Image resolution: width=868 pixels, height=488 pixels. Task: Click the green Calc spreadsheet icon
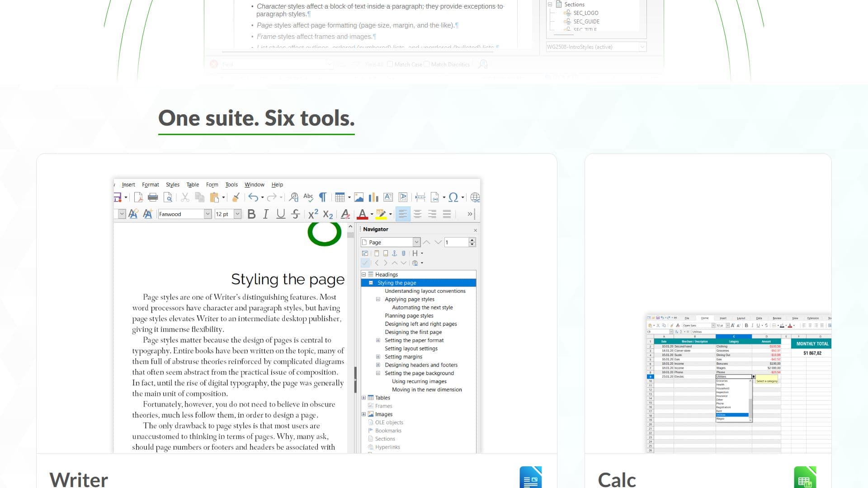[x=805, y=477]
